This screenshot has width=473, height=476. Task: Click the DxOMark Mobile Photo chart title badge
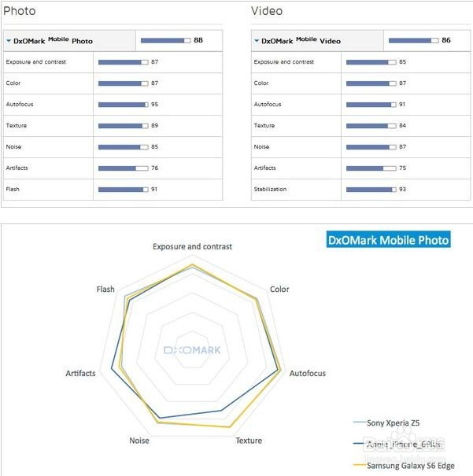tap(389, 240)
